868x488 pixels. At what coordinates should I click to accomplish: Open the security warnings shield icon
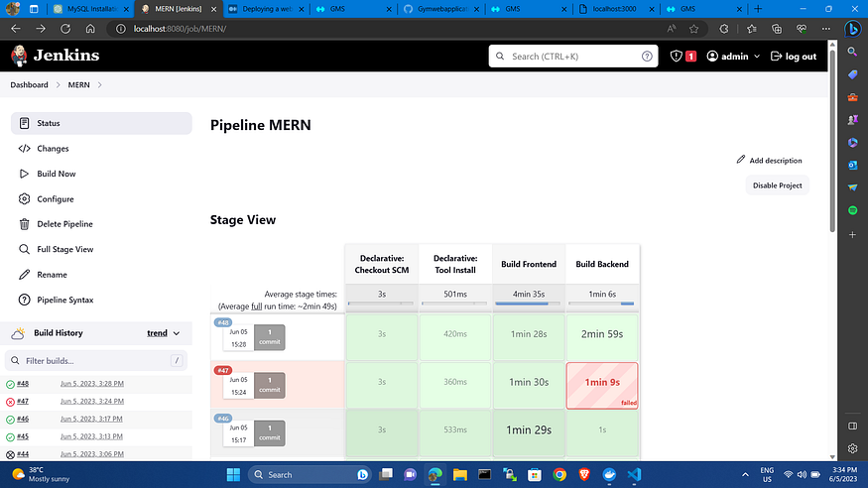coord(676,56)
